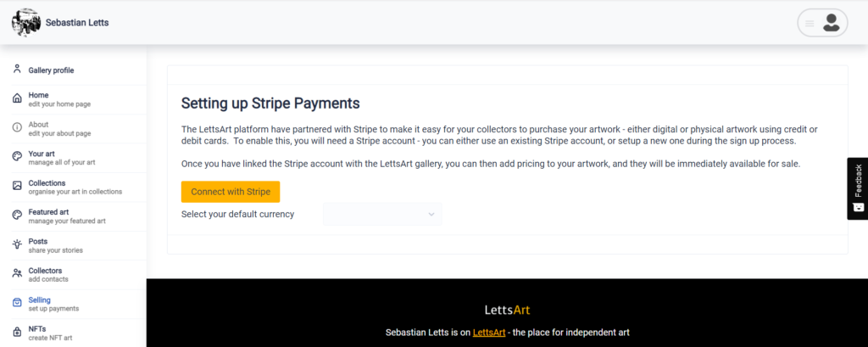Open Featured art menu item
This screenshot has width=868, height=347.
point(73,216)
